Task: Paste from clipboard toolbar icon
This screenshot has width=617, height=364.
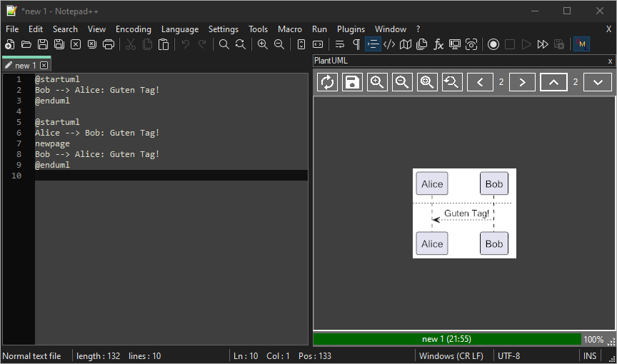Action: (x=164, y=44)
